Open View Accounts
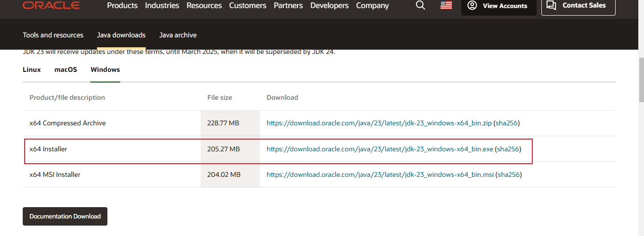Viewport: 644px width, 236px height. coord(499,6)
